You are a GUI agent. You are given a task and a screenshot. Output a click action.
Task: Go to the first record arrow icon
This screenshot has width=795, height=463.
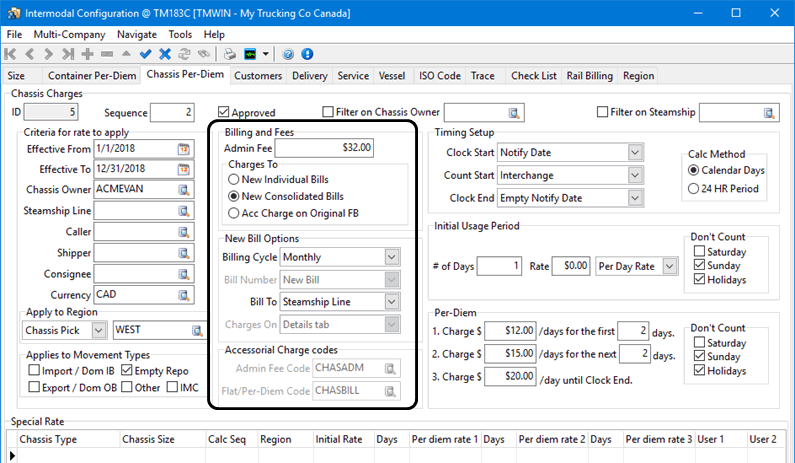point(11,54)
